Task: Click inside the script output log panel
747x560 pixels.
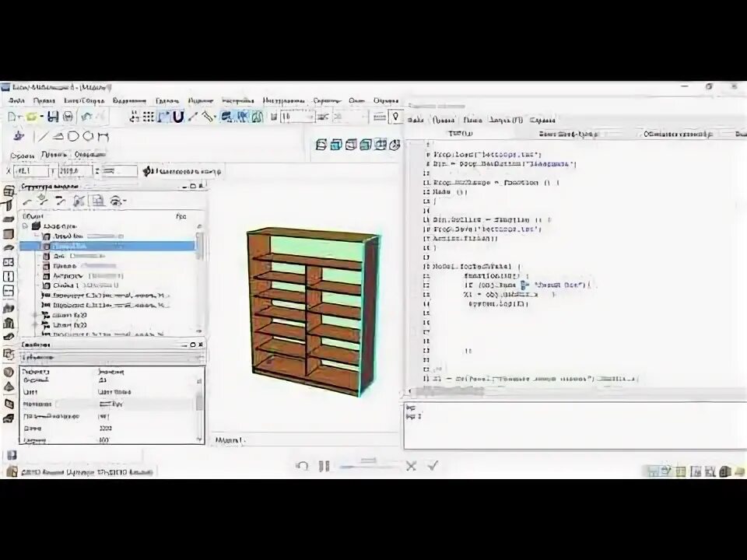Action: click(575, 425)
